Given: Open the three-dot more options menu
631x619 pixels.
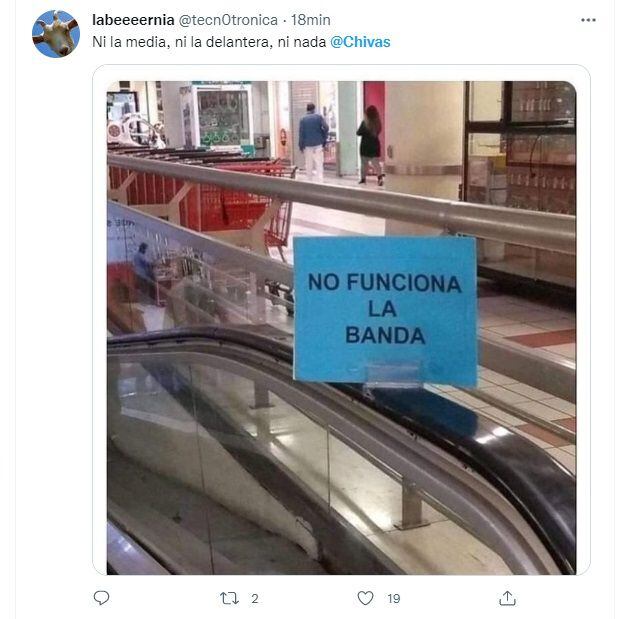Looking at the screenshot, I should (588, 20).
